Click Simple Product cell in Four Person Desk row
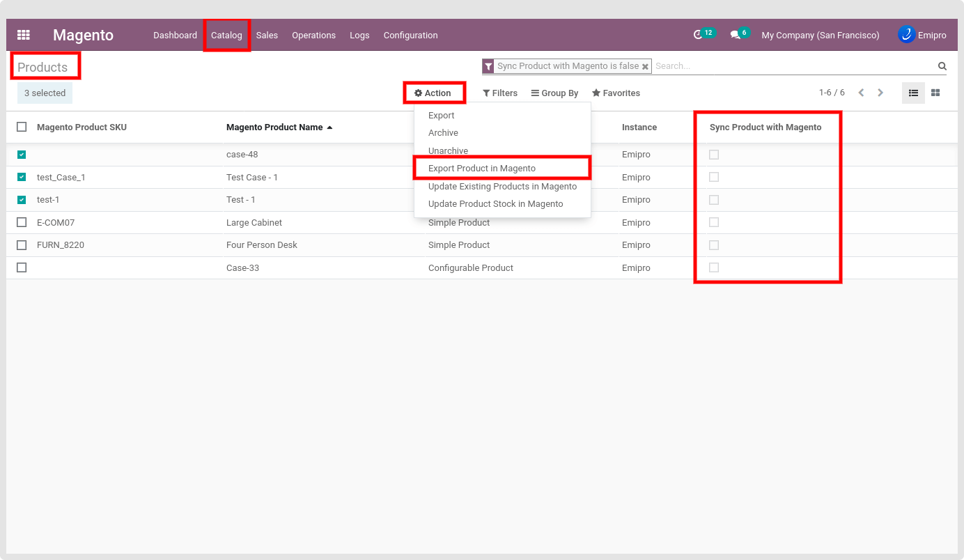964x560 pixels. point(459,245)
